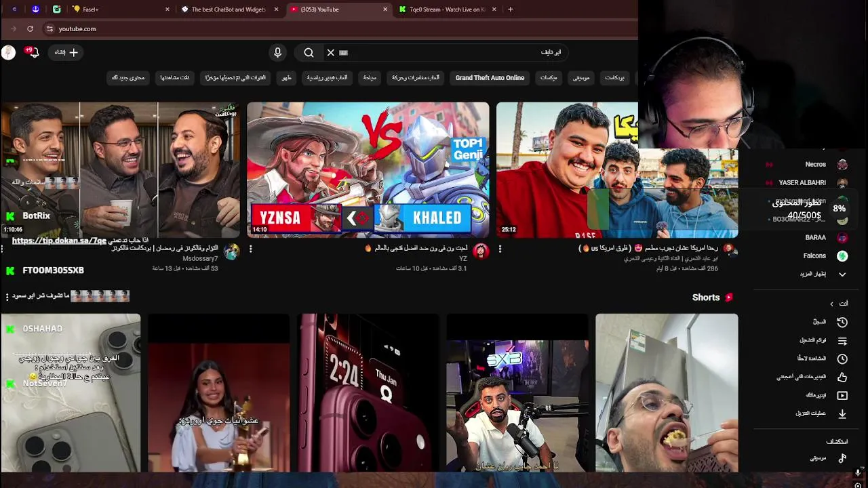The width and height of the screenshot is (868, 488).
Task: Open Watch later (المشاهدة لاحقًا) clock icon
Action: pyautogui.click(x=842, y=359)
